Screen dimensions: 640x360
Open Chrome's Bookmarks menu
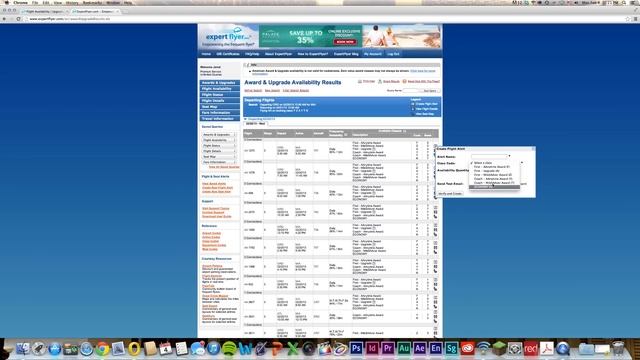(93, 2)
